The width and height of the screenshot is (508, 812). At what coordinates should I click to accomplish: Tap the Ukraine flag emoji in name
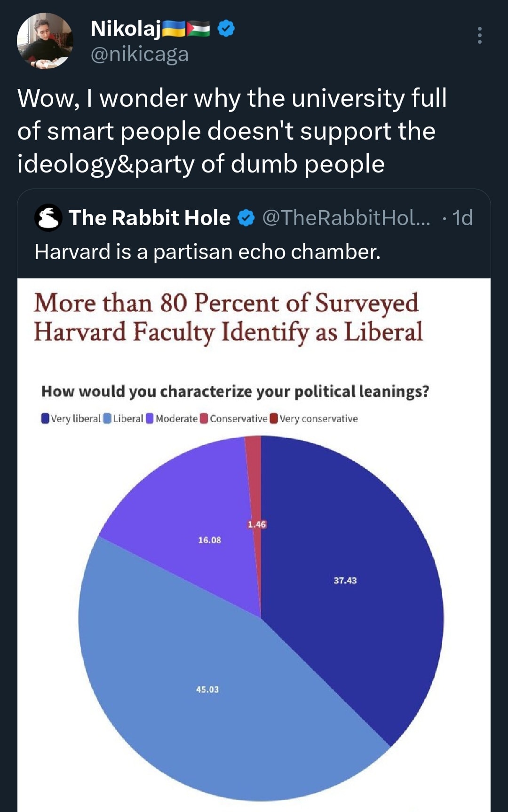point(174,29)
